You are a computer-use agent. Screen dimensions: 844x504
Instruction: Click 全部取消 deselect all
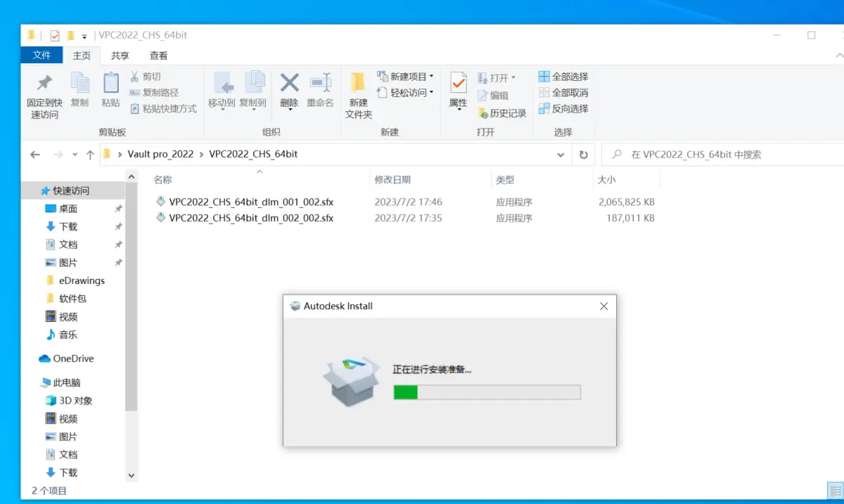pyautogui.click(x=563, y=93)
